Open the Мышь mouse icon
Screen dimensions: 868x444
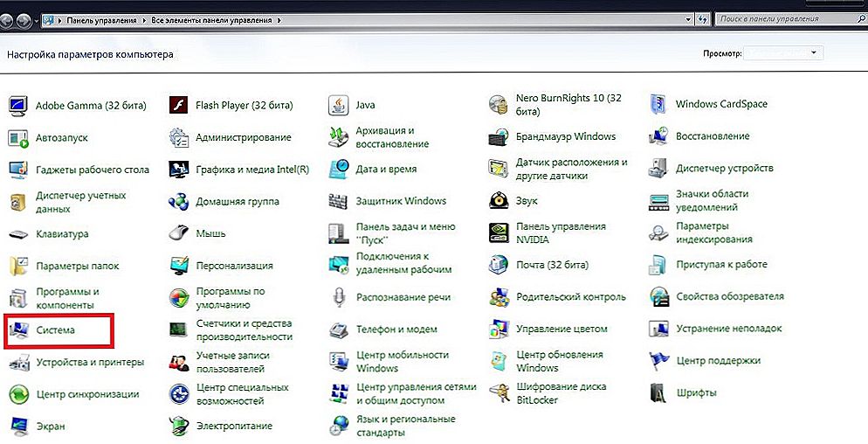(x=178, y=233)
